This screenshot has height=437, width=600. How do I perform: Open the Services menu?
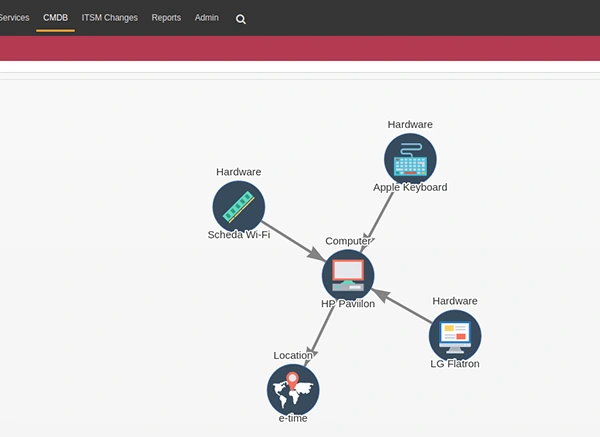pyautogui.click(x=14, y=18)
